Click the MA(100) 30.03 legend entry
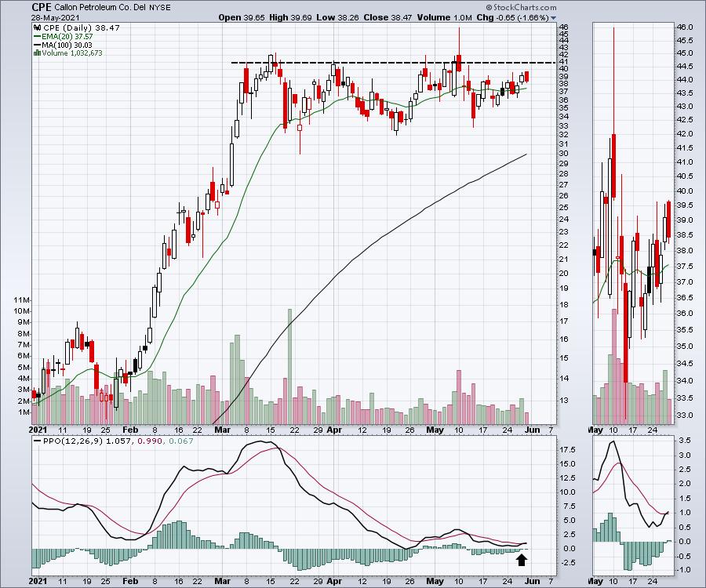This screenshot has height=588, width=706. tap(67, 45)
